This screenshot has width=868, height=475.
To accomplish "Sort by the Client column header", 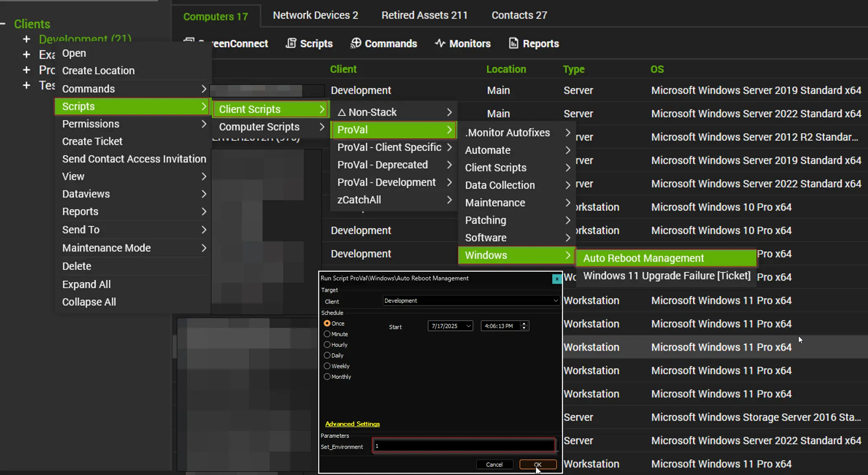I will (x=343, y=69).
